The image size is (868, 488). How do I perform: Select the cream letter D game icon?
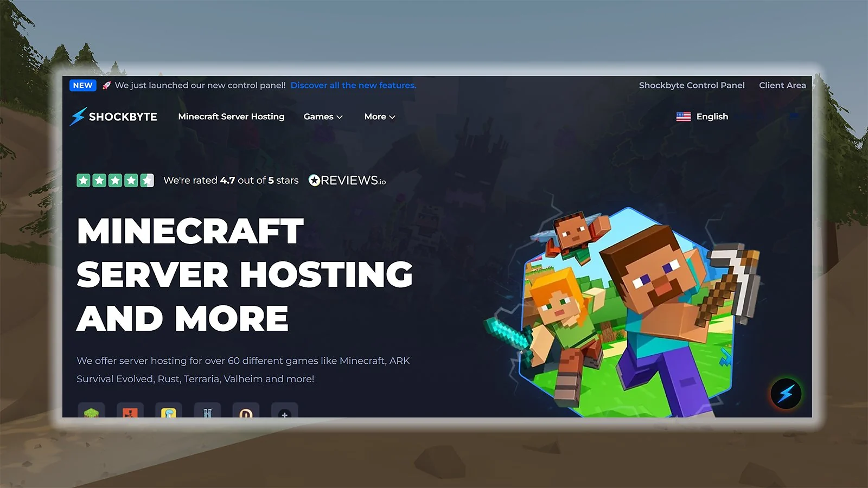[246, 410]
